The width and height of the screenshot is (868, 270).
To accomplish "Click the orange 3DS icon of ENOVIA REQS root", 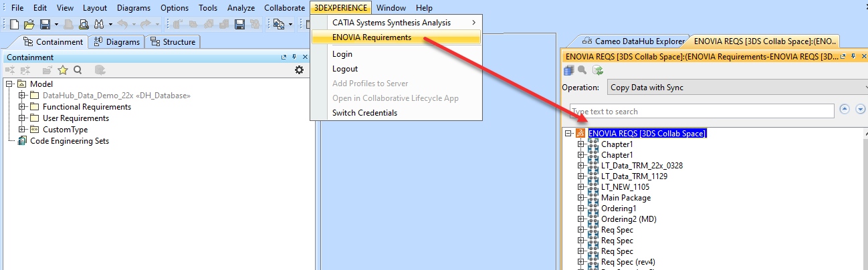I will [580, 134].
